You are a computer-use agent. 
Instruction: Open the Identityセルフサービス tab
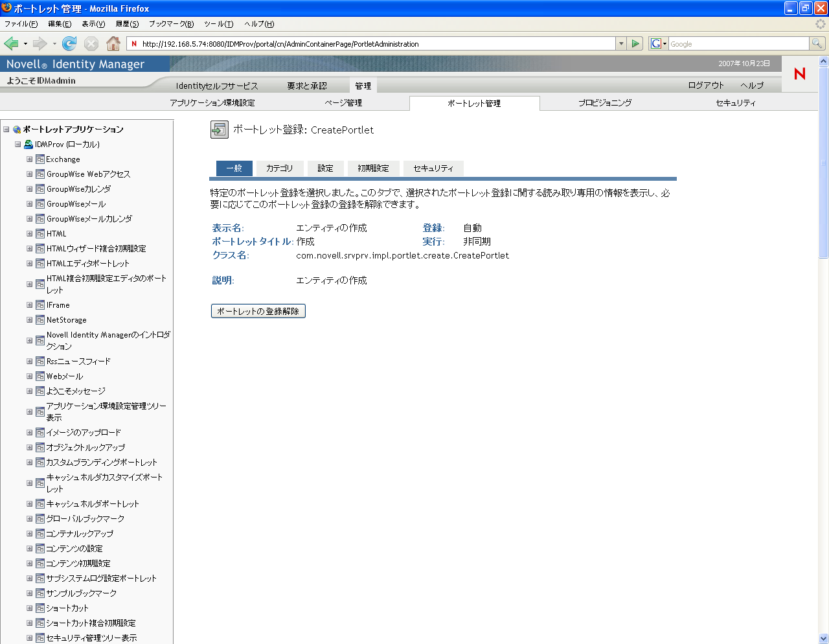tap(217, 86)
